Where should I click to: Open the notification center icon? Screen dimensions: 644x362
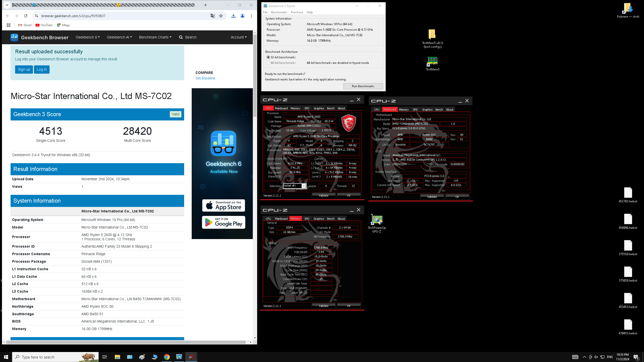click(636, 357)
